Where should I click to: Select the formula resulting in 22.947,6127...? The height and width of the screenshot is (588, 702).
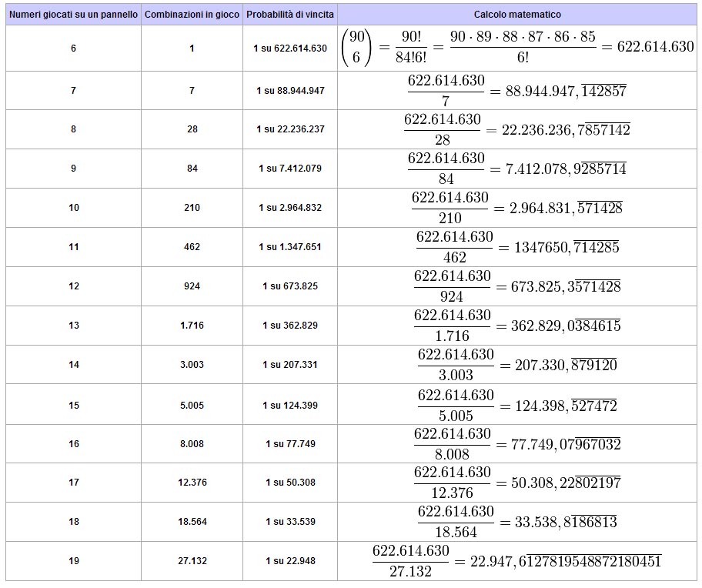[x=517, y=561]
